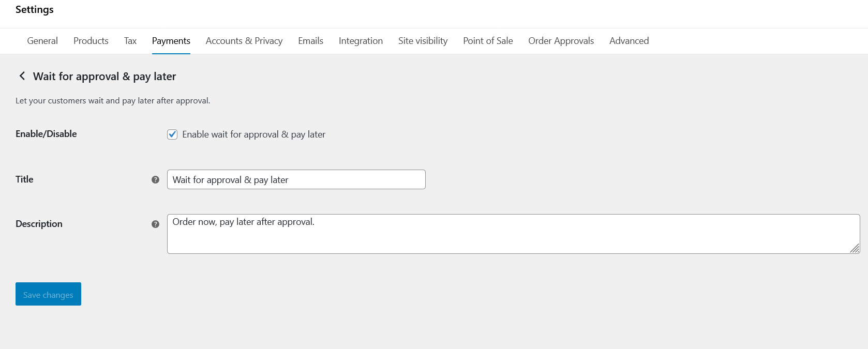The width and height of the screenshot is (868, 349).
Task: Click the Description textarea resize handle
Action: pos(855,249)
